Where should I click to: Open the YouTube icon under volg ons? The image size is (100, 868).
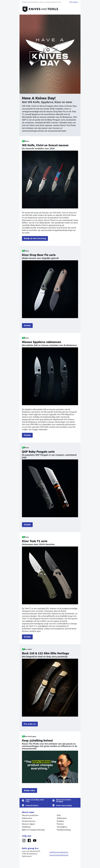(34, 840)
